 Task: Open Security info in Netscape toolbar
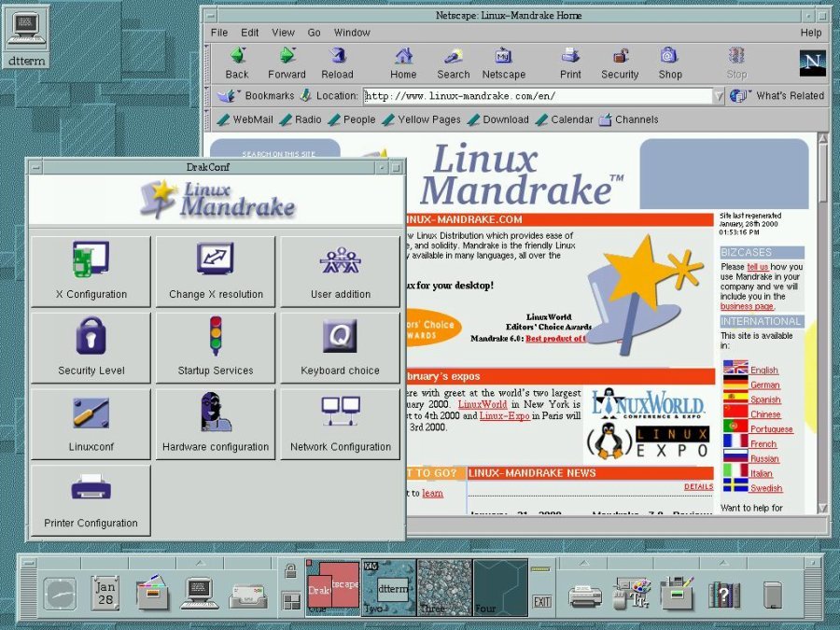[620, 63]
